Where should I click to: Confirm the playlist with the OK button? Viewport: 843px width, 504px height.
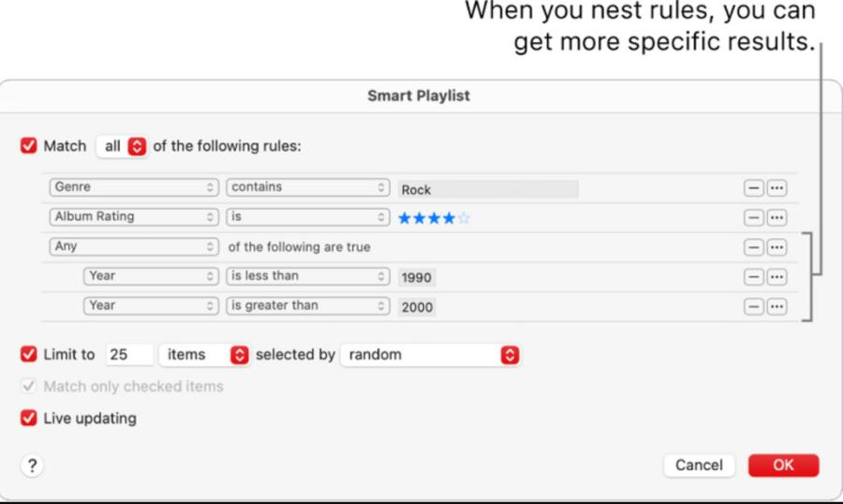tap(783, 466)
